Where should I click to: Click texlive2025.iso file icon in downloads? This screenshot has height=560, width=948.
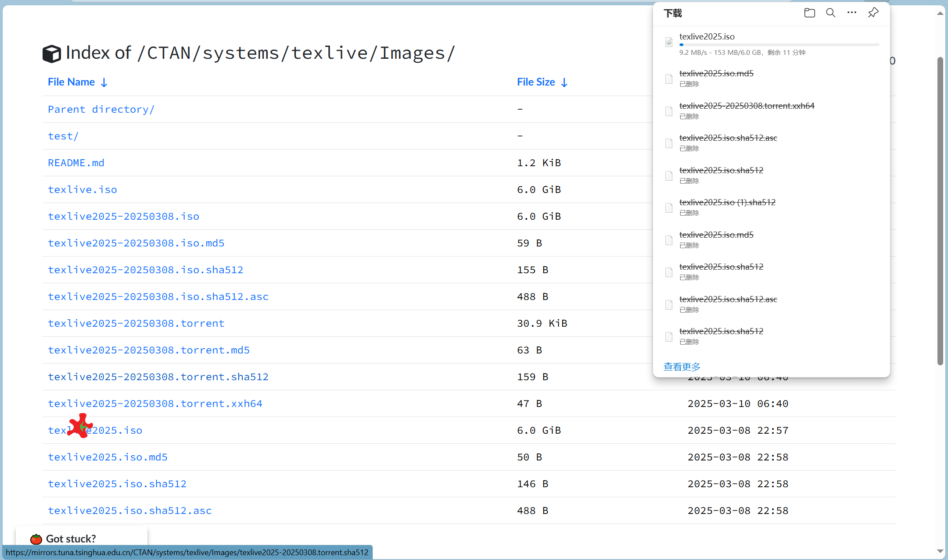pos(669,42)
